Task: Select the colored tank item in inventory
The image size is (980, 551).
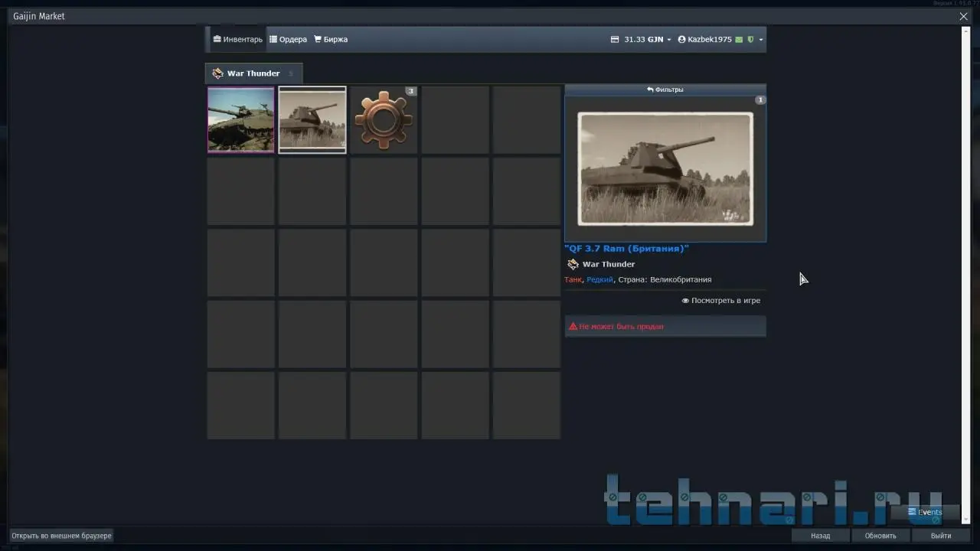Action: click(x=240, y=119)
